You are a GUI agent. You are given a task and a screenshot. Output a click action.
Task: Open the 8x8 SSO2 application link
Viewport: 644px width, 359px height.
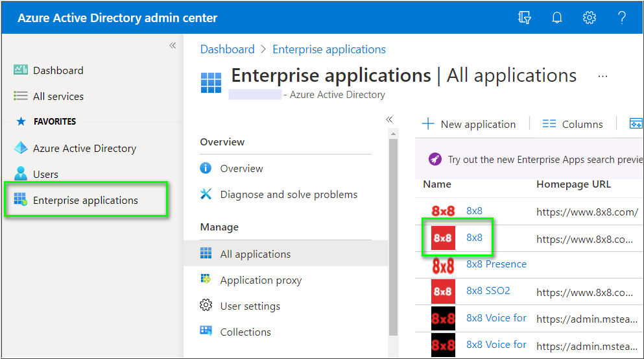488,290
